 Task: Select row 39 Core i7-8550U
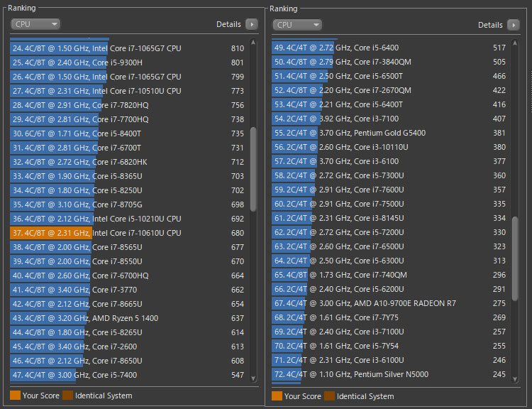coord(128,261)
